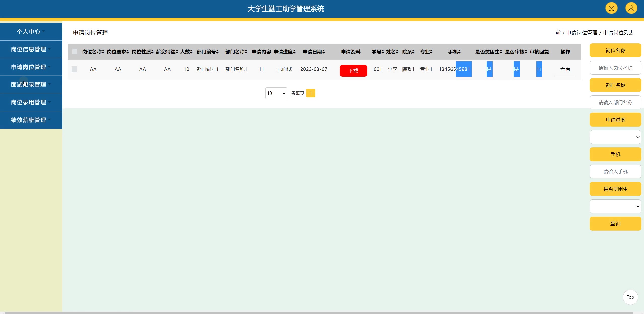Sort table by 申请日期 column
The width and height of the screenshot is (644, 314).
coord(314,52)
